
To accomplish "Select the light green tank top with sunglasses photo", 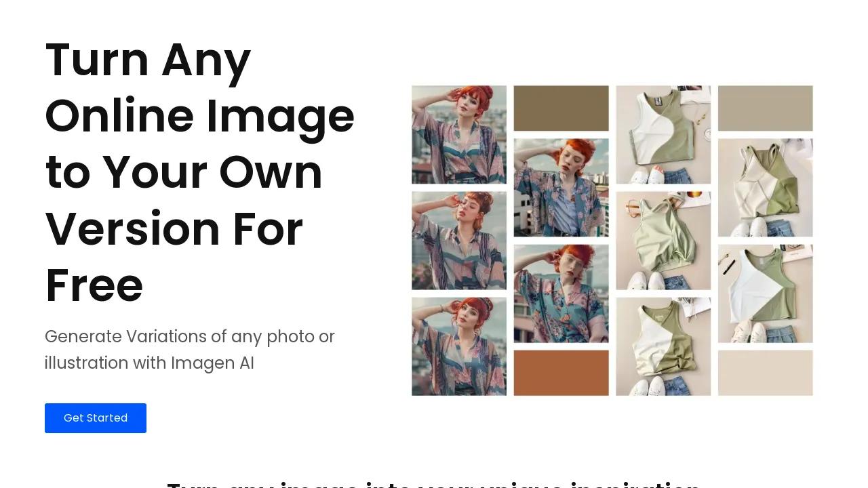I will coord(663,241).
